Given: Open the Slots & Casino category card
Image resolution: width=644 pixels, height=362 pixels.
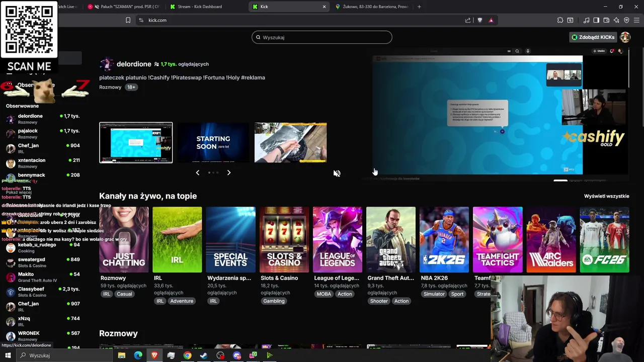Looking at the screenshot, I should pos(284,240).
